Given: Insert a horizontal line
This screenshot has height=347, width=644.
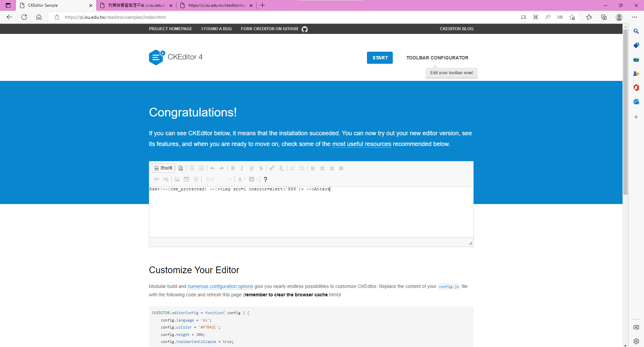Looking at the screenshot, I should click(x=196, y=179).
